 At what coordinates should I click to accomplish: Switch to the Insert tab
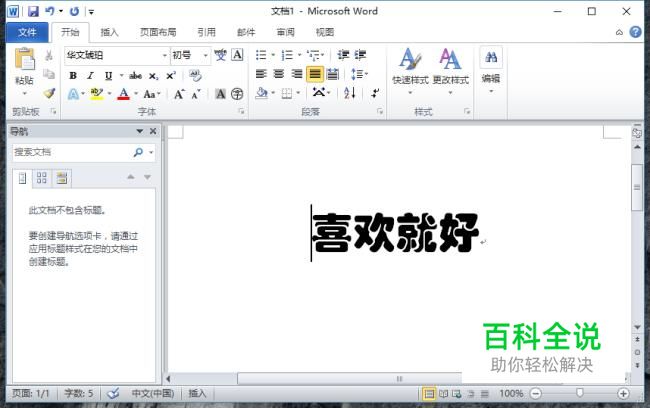point(109,32)
